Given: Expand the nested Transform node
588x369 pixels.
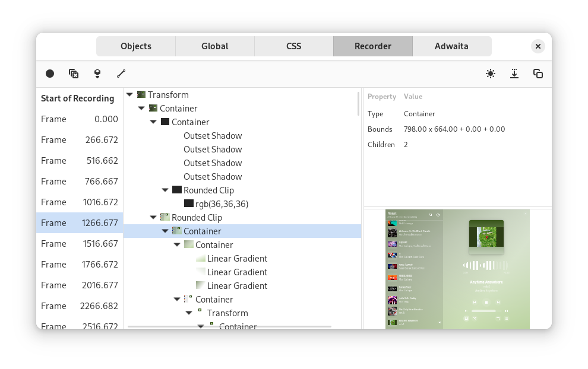Looking at the screenshot, I should coord(189,313).
